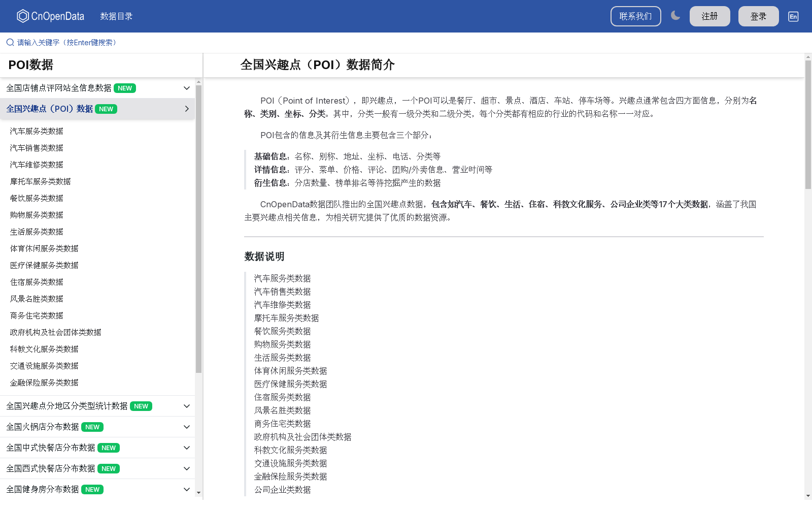Select 餐饮服务类数据 in the sidebar
Viewport: 812px width, 508px height.
36,198
